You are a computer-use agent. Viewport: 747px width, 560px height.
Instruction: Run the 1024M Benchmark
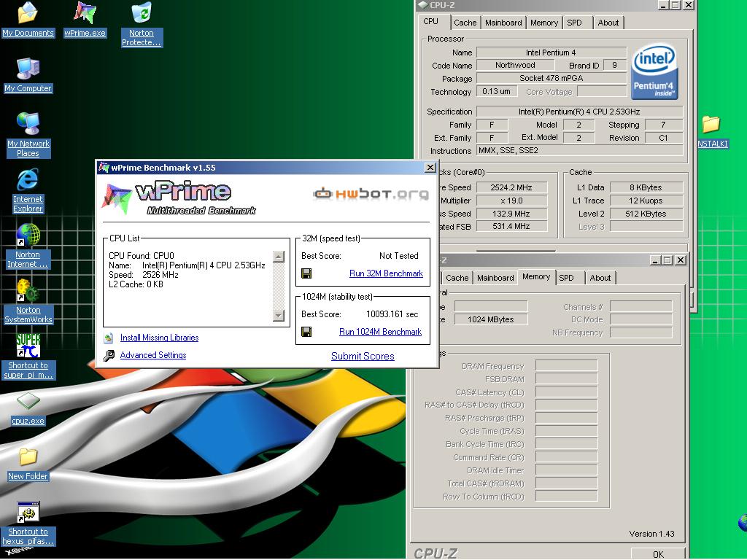click(380, 332)
